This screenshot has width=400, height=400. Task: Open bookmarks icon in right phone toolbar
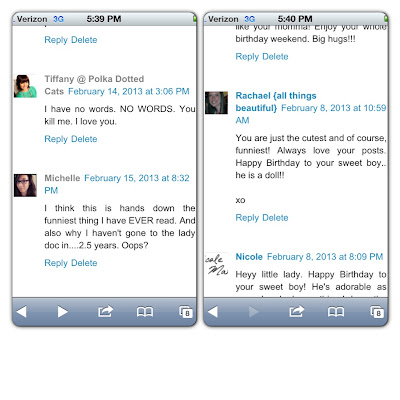[x=336, y=312]
